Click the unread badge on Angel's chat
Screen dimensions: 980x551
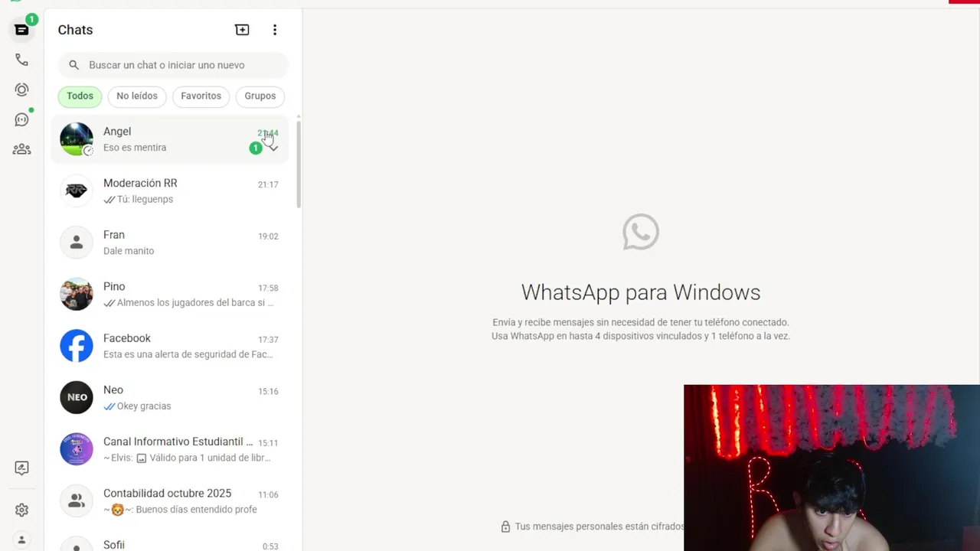point(256,148)
